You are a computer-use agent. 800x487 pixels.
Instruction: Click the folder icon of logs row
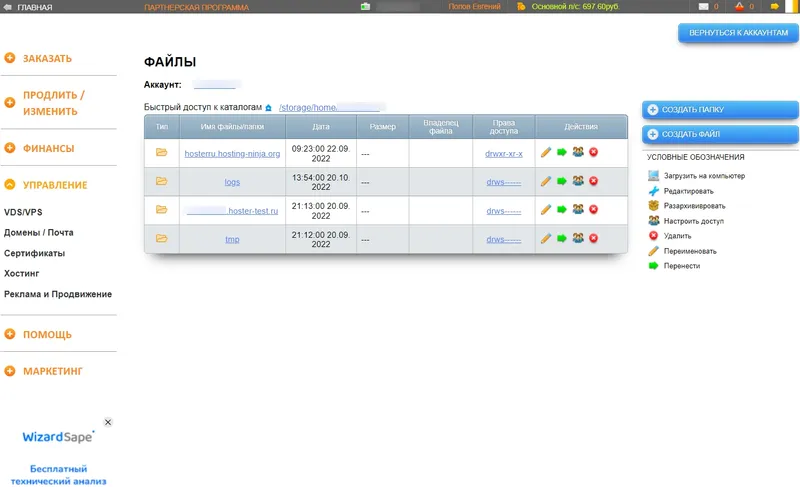tap(162, 181)
